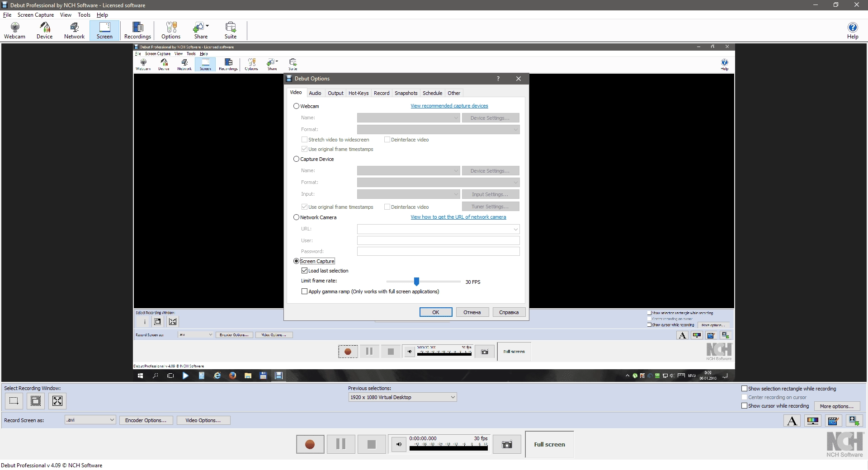The image size is (868, 470).
Task: Open the Previous selections dropdown
Action: click(x=402, y=397)
